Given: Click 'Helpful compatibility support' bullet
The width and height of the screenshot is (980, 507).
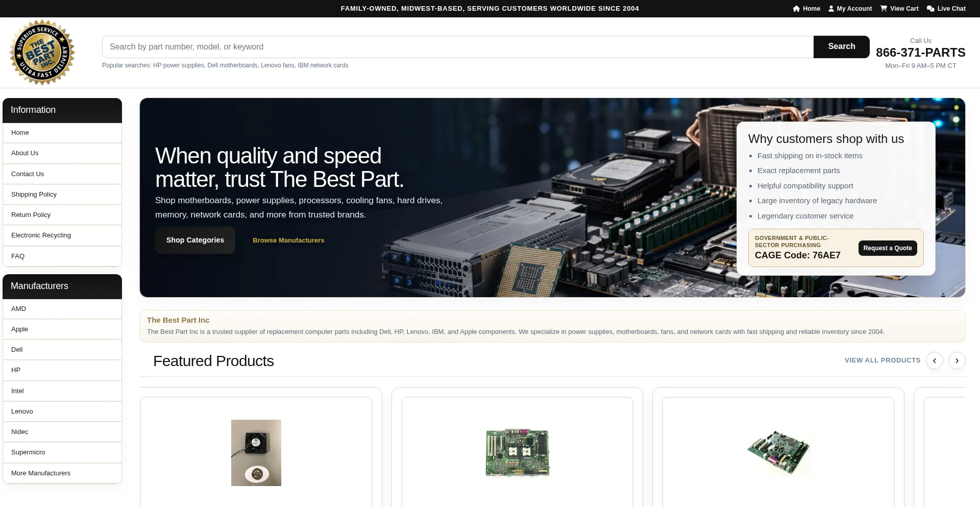Looking at the screenshot, I should (805, 186).
